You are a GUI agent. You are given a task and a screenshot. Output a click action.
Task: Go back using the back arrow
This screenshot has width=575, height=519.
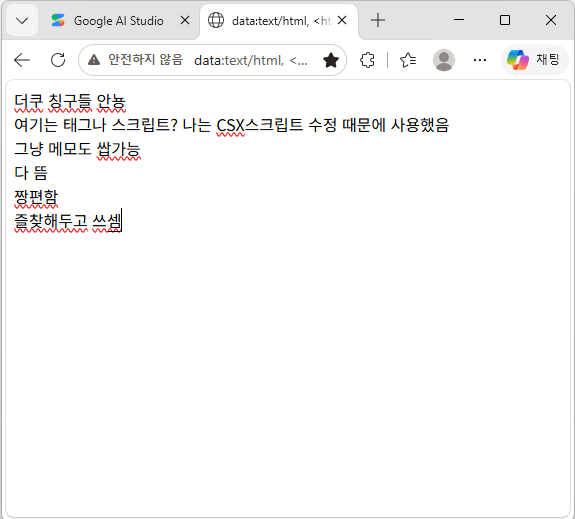click(22, 60)
